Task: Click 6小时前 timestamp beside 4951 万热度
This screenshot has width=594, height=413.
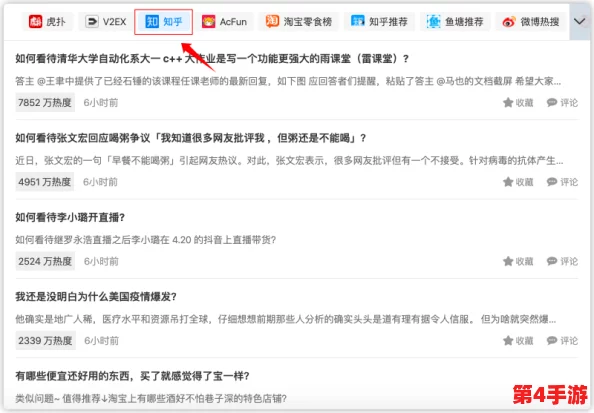Action: pyautogui.click(x=100, y=182)
